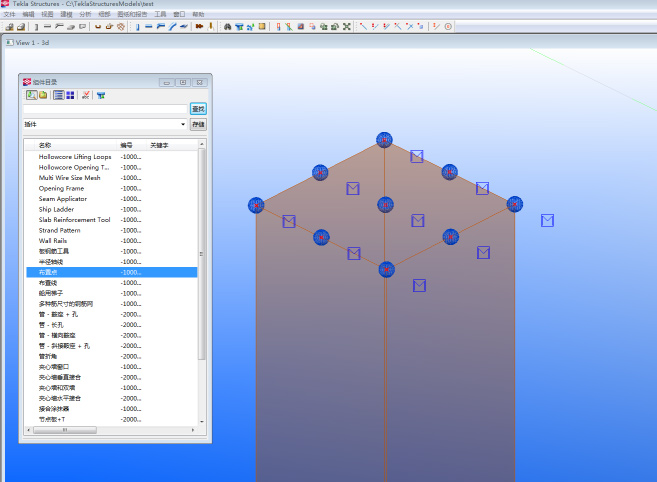
Task: Click the blue T-shaped component icon in catalog
Action: coord(101,95)
